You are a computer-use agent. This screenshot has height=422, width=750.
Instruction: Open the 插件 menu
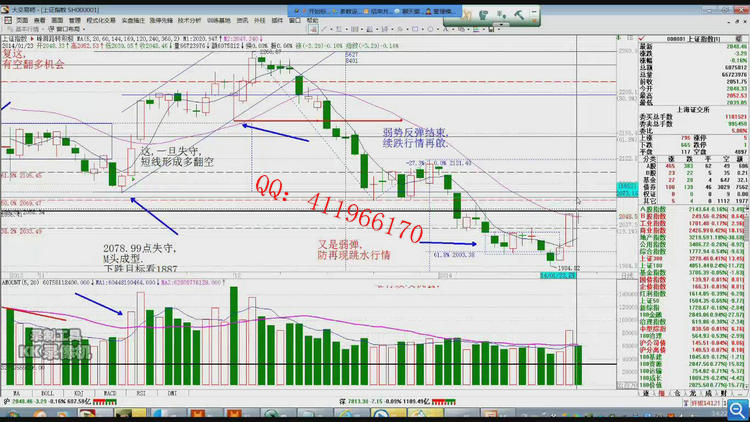[x=277, y=21]
